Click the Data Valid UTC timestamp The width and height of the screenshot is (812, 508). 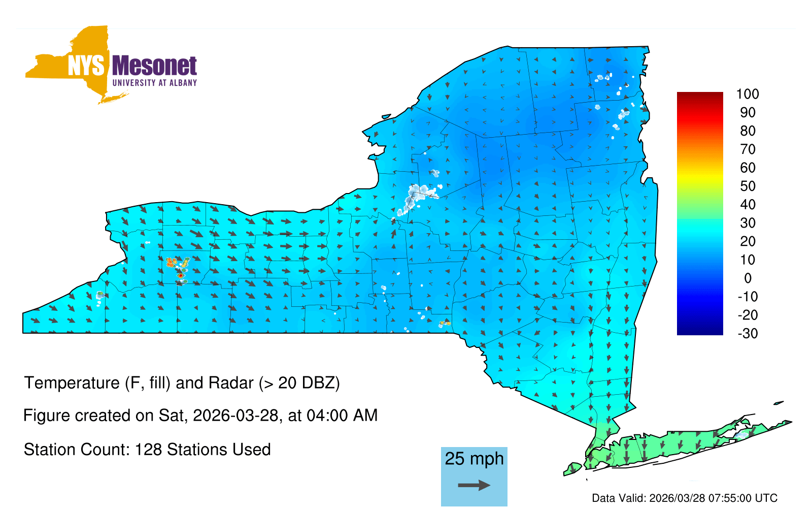(x=685, y=498)
